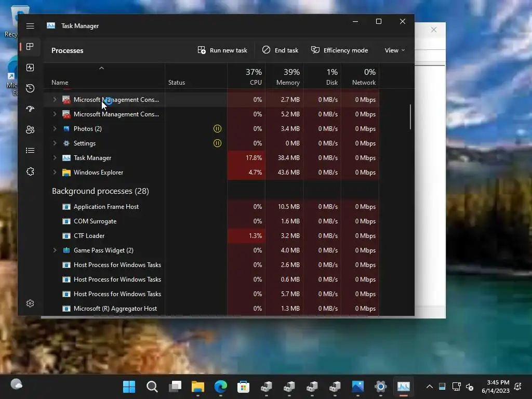This screenshot has width=532, height=399.
Task: Click the Windows Explorer folder icon in list
Action: tap(66, 172)
